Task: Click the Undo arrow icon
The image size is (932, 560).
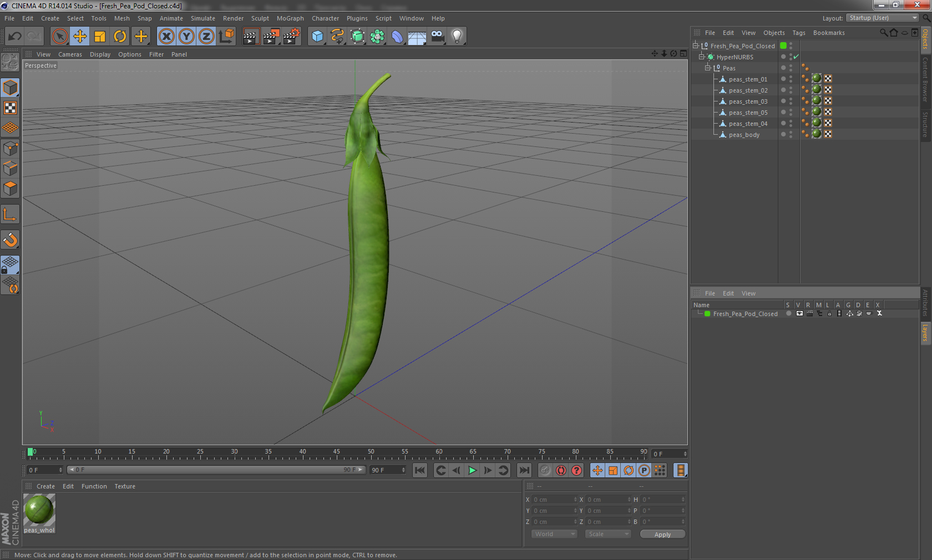Action: tap(15, 37)
